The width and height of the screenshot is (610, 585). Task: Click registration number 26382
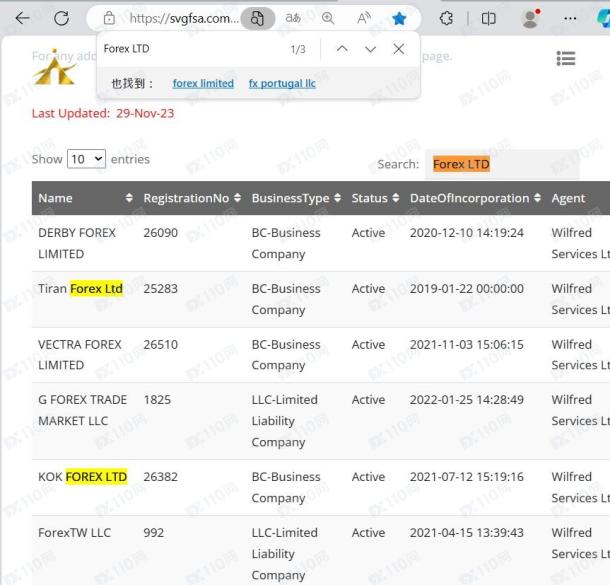[x=160, y=476]
